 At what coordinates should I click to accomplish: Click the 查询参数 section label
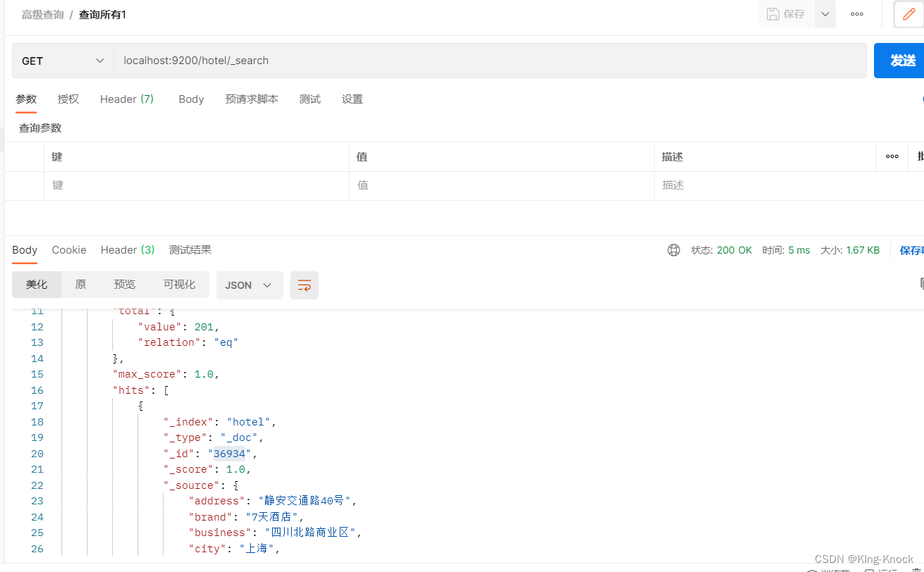click(40, 128)
